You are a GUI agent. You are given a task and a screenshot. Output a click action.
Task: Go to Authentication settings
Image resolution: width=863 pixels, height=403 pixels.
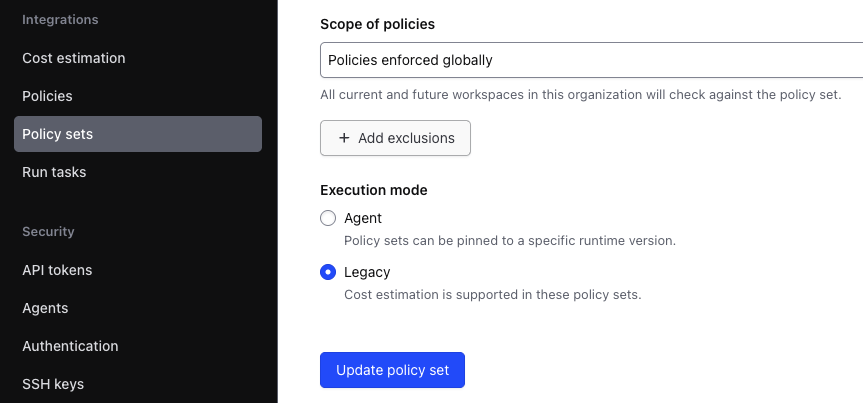[x=70, y=346]
